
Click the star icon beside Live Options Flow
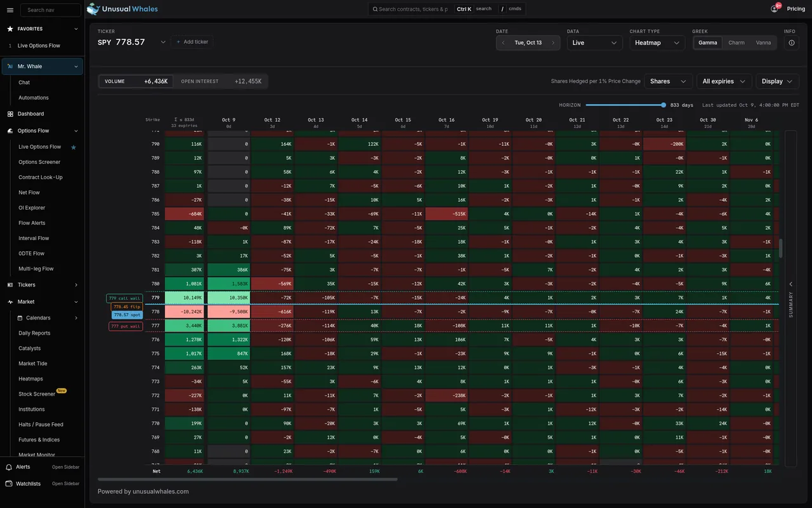[74, 147]
